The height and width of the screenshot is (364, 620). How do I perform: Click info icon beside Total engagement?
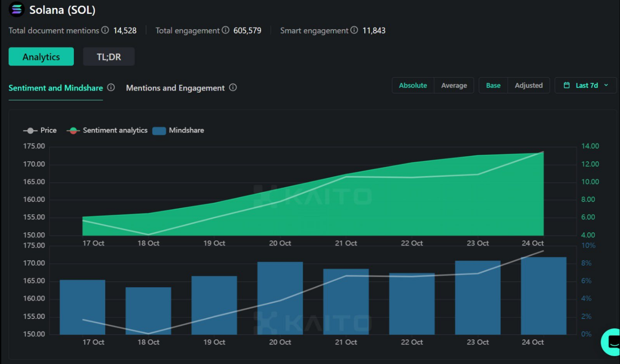click(x=225, y=30)
